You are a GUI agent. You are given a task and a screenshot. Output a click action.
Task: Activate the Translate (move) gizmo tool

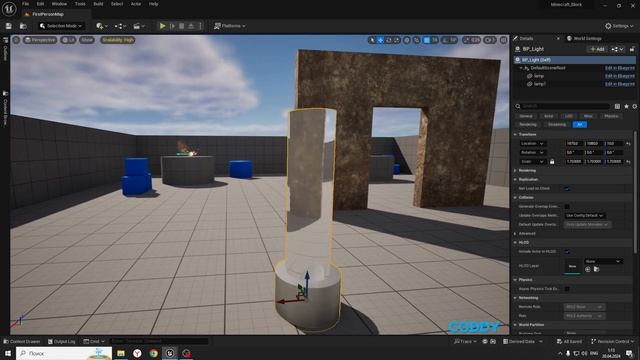(380, 40)
